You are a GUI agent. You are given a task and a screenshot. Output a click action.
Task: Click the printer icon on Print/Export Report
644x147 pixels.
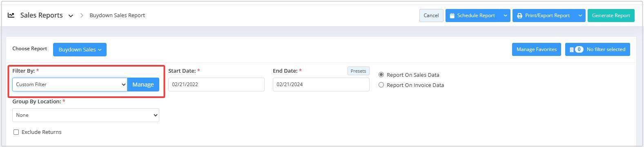point(519,16)
